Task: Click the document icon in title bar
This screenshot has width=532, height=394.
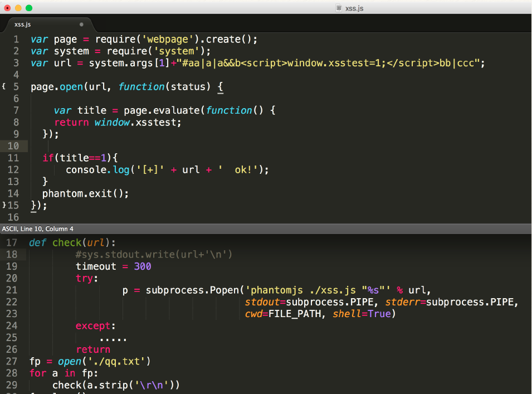Action: tap(339, 8)
